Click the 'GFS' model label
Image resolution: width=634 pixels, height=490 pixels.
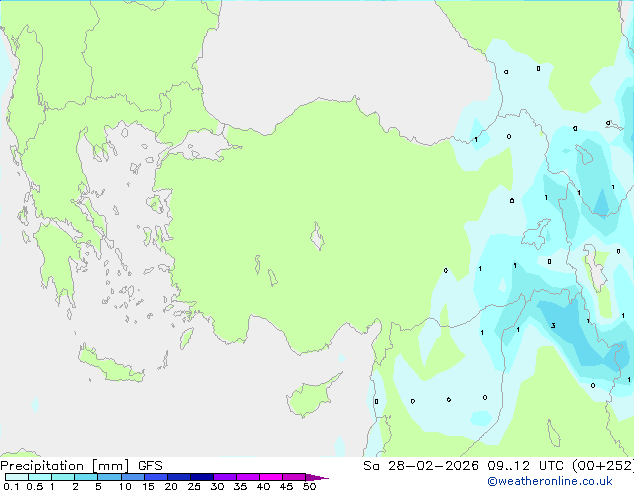[x=150, y=466]
